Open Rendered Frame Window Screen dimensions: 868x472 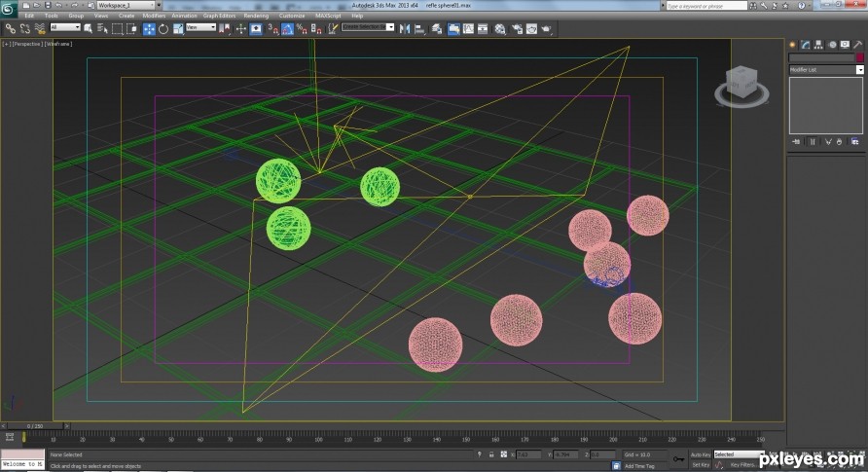(531, 29)
